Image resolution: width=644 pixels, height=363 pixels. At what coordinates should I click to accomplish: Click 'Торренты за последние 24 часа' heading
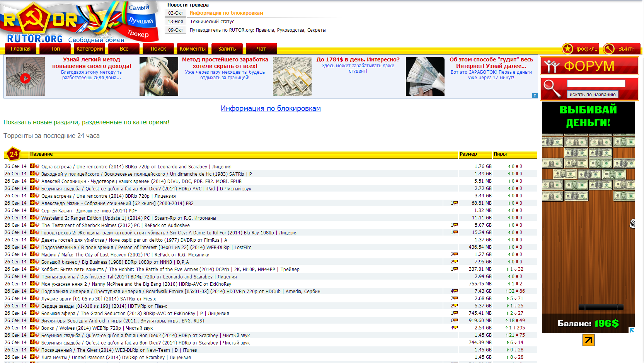[x=52, y=136]
